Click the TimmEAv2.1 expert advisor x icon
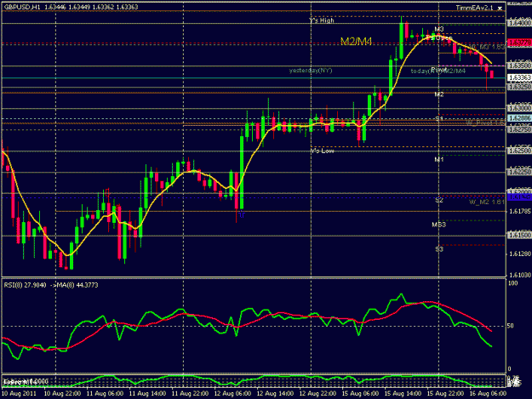 (500, 9)
